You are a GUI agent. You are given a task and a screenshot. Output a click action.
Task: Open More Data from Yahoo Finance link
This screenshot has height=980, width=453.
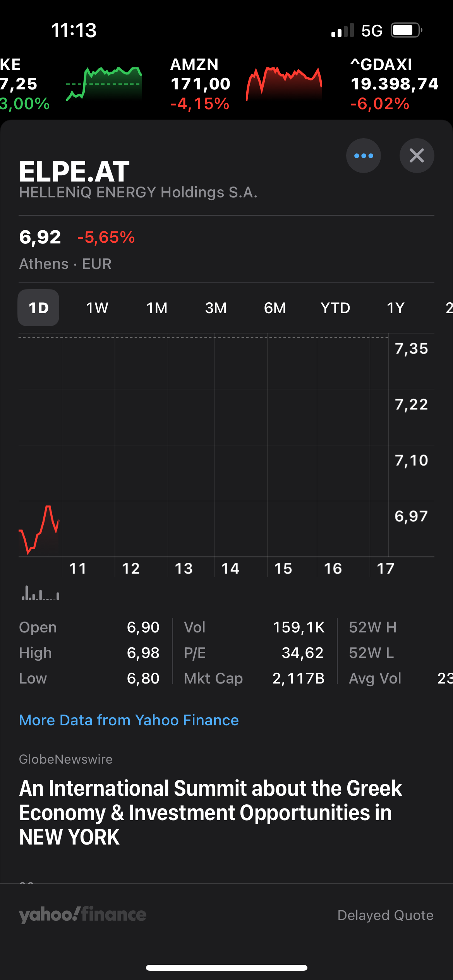coord(129,720)
